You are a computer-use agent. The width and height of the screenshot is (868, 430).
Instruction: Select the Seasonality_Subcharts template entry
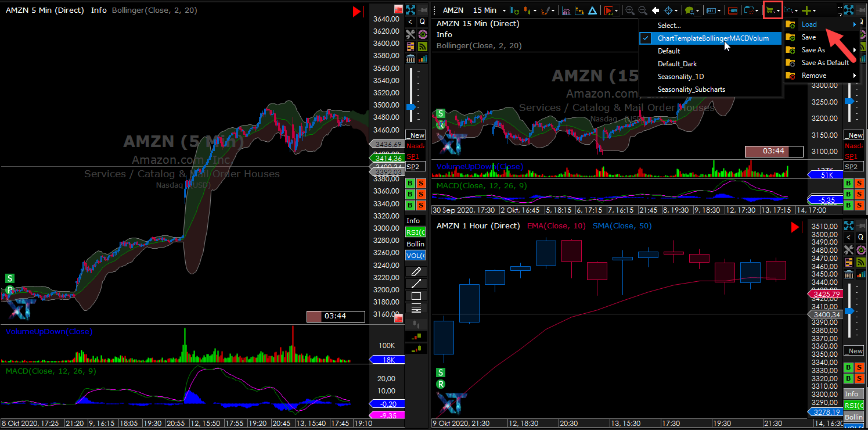pos(710,89)
